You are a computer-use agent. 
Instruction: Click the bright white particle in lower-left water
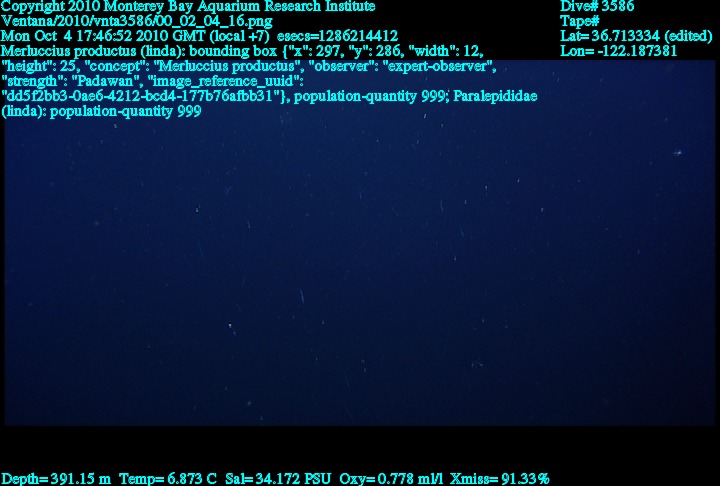[230, 326]
